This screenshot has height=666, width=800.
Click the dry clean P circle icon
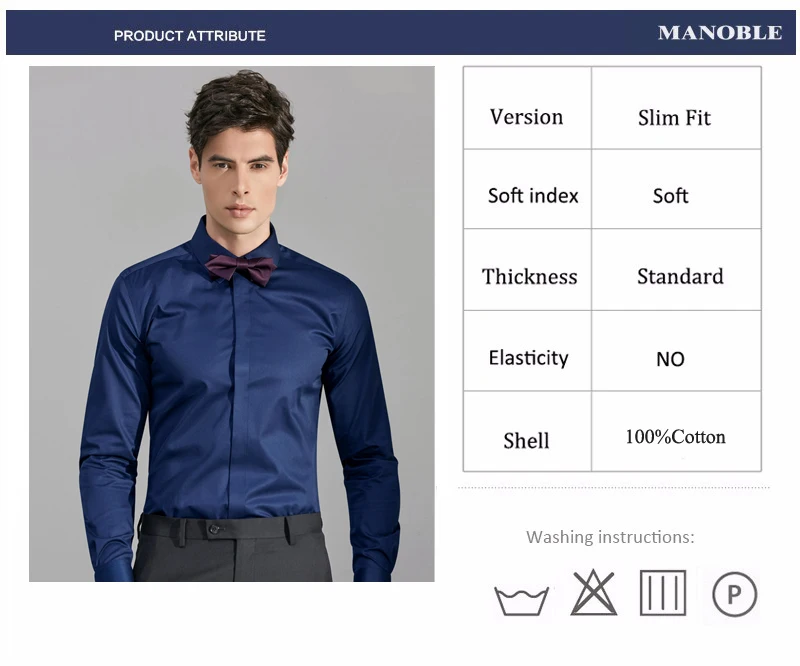point(735,594)
